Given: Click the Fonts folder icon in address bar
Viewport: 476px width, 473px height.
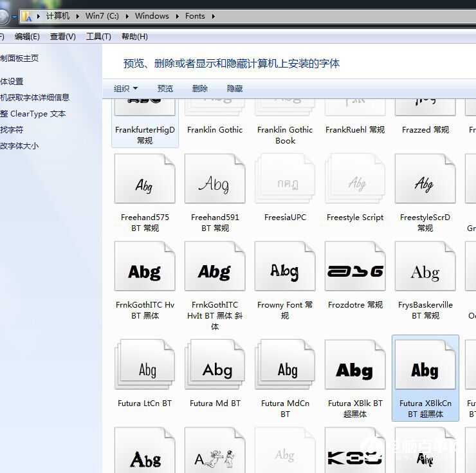Looking at the screenshot, I should pyautogui.click(x=27, y=16).
